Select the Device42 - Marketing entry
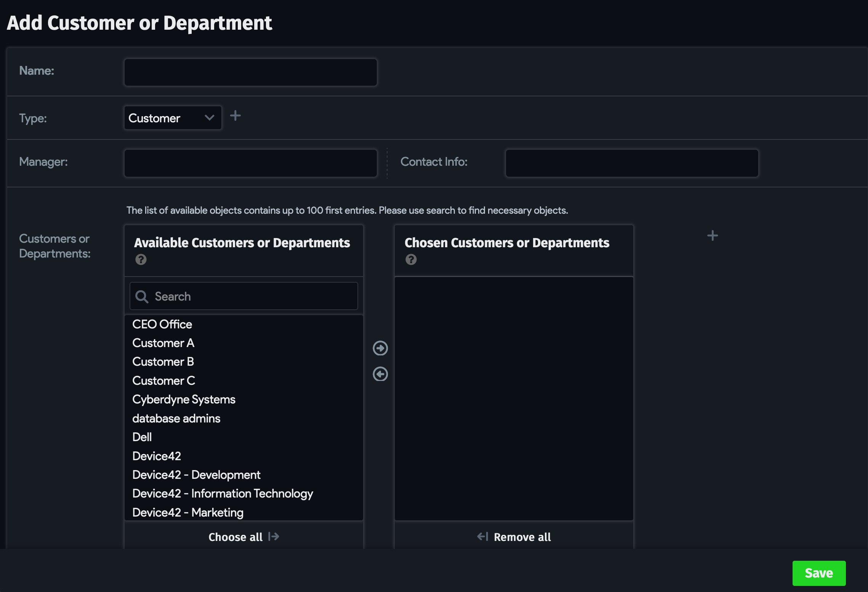Image resolution: width=868 pixels, height=592 pixels. (x=187, y=512)
